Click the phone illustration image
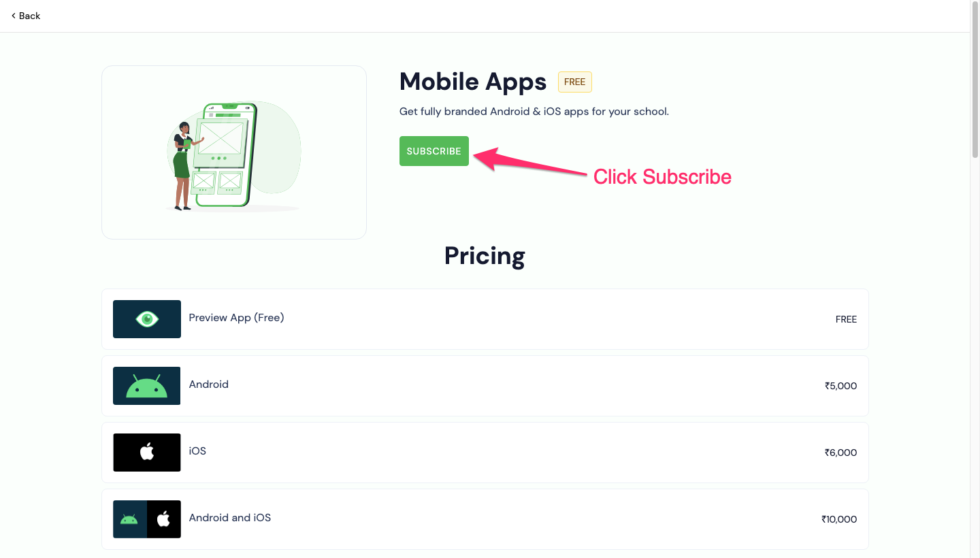 [x=233, y=152]
